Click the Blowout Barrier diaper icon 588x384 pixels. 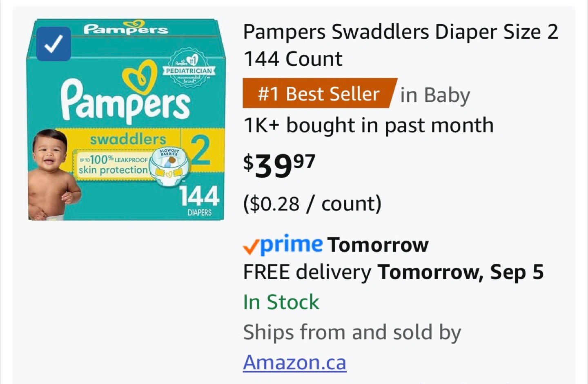pos(168,166)
